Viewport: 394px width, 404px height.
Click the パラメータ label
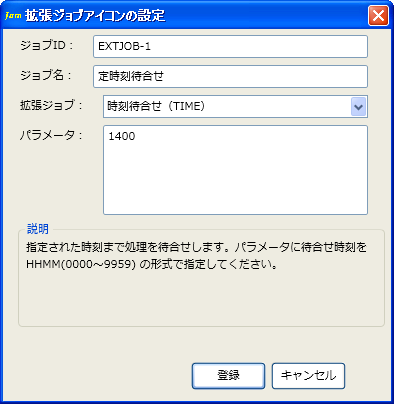(x=51, y=136)
